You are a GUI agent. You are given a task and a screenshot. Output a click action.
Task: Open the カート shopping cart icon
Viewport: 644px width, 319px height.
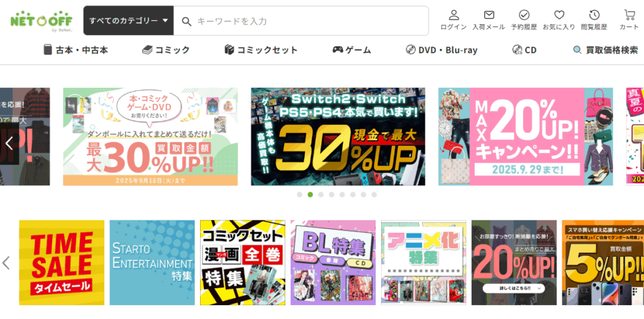click(629, 15)
